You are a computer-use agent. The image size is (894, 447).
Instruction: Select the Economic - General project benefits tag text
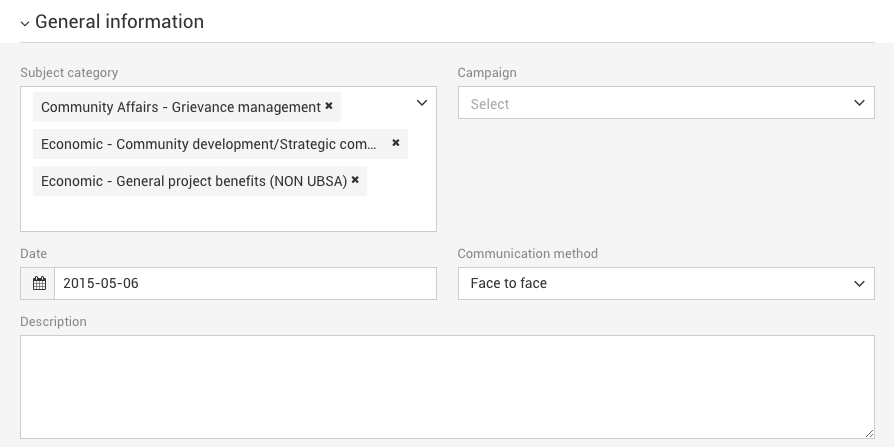[x=193, y=181]
